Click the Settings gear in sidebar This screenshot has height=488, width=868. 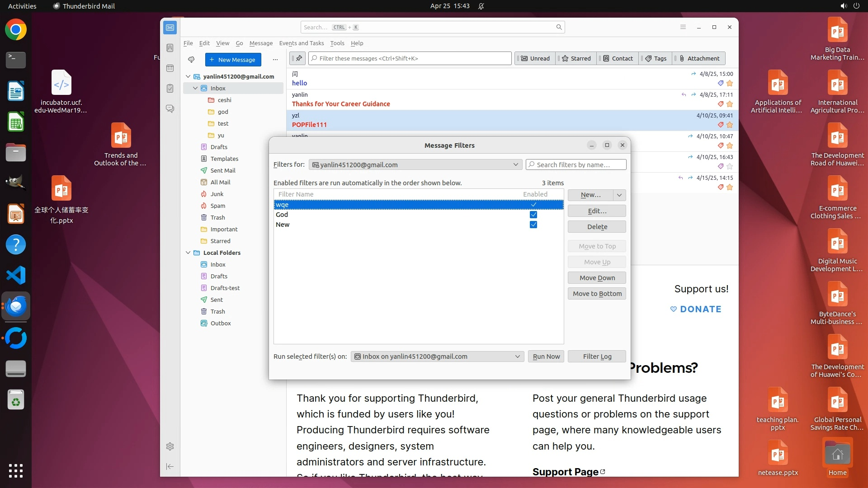pyautogui.click(x=170, y=446)
